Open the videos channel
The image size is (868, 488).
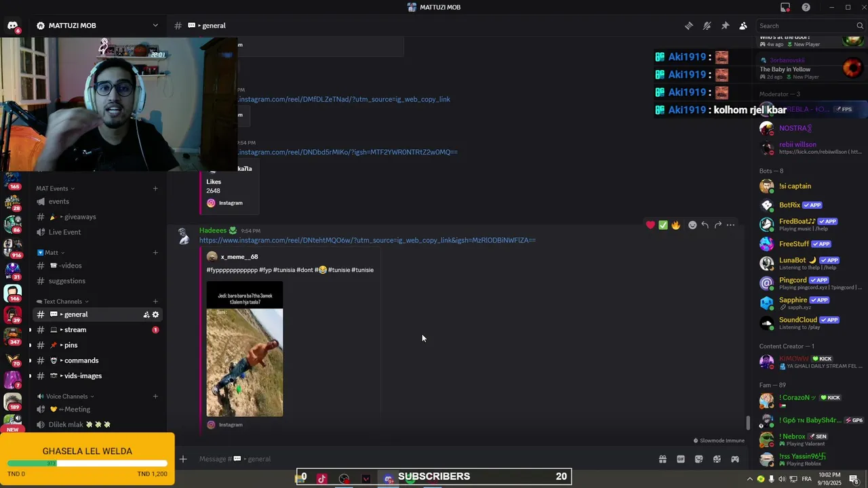click(98, 266)
